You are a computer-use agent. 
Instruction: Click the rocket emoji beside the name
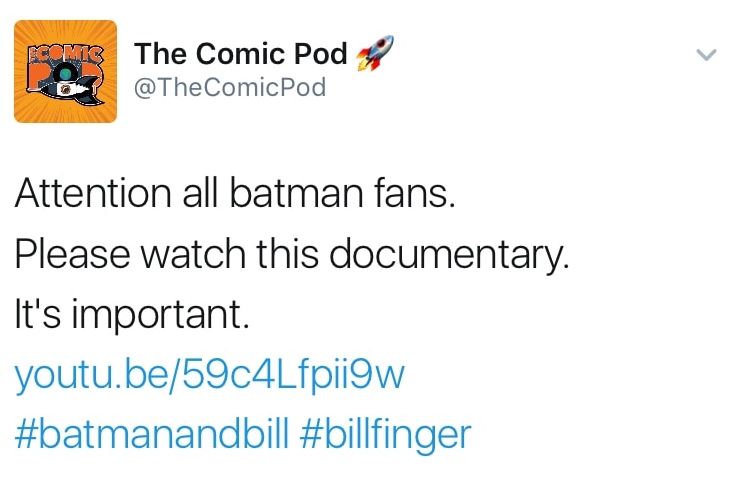376,53
